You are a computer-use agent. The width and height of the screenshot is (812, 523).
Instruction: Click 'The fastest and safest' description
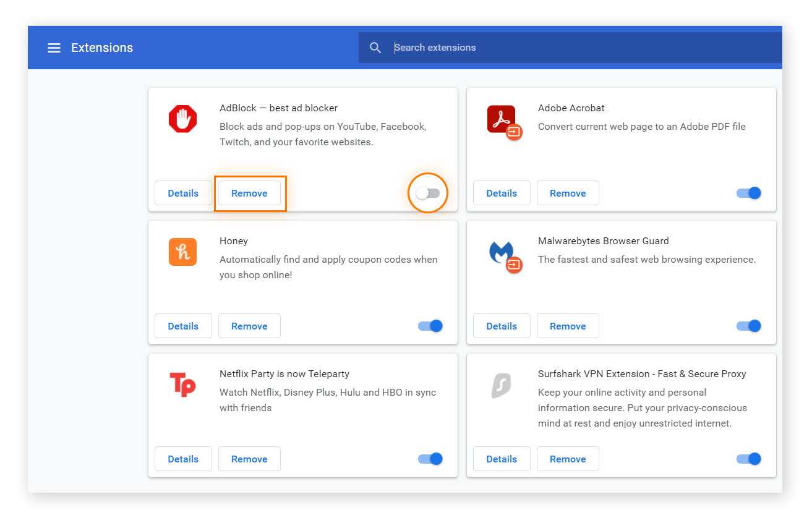647,260
